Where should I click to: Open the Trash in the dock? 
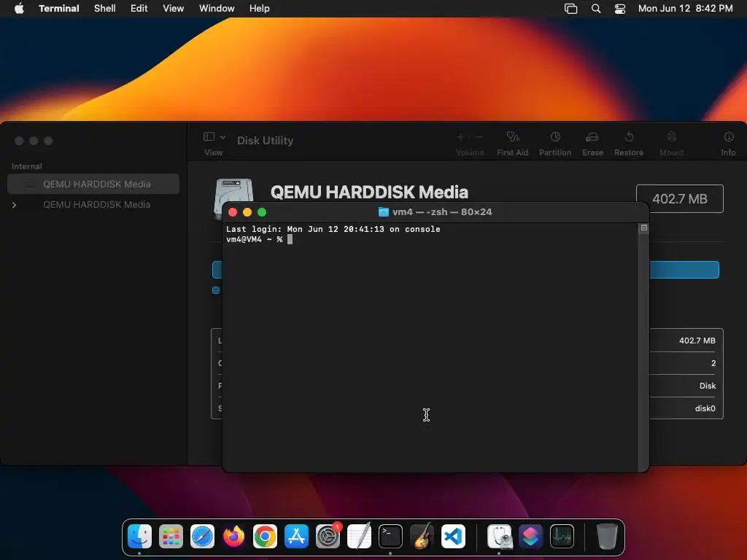(x=607, y=536)
